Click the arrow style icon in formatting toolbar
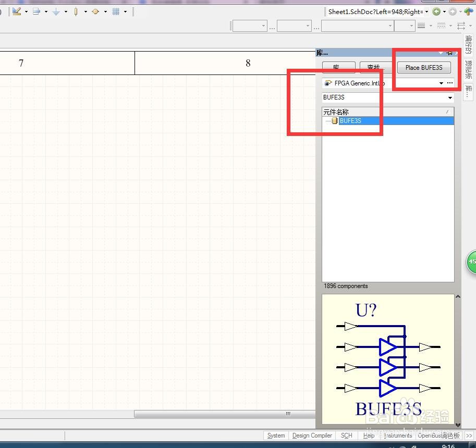The height and width of the screenshot is (448, 476). click(461, 26)
